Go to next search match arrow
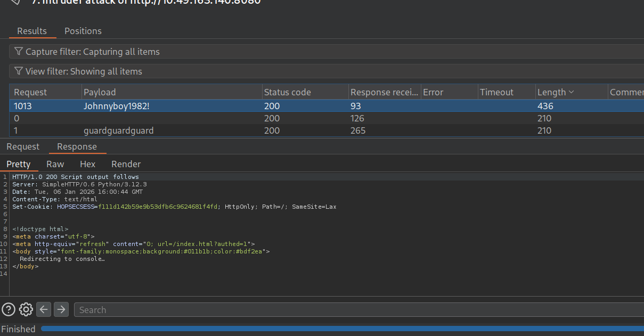Screen dimensions: 644x336 click(x=61, y=309)
